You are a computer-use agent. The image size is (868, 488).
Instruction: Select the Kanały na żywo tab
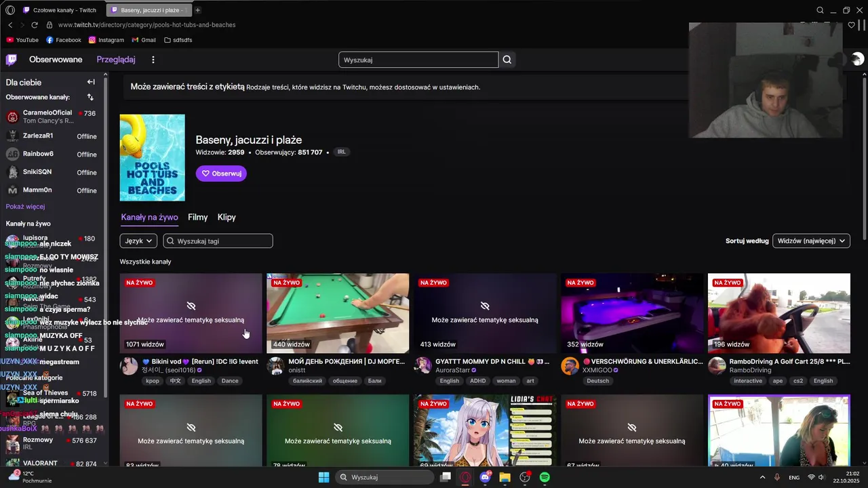[x=149, y=218]
